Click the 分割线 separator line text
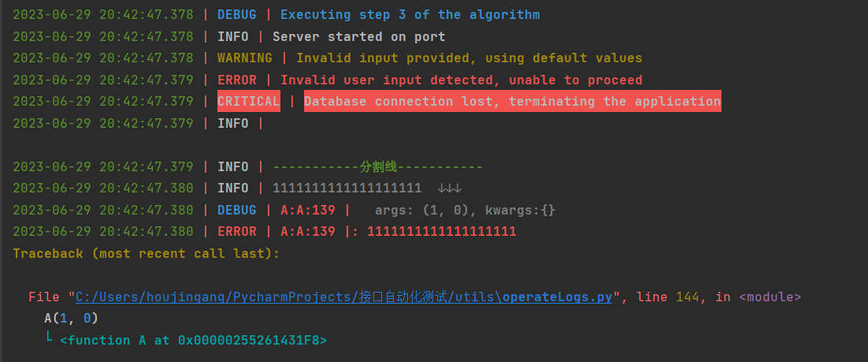Viewport: 868px width, 362px height. (x=377, y=167)
